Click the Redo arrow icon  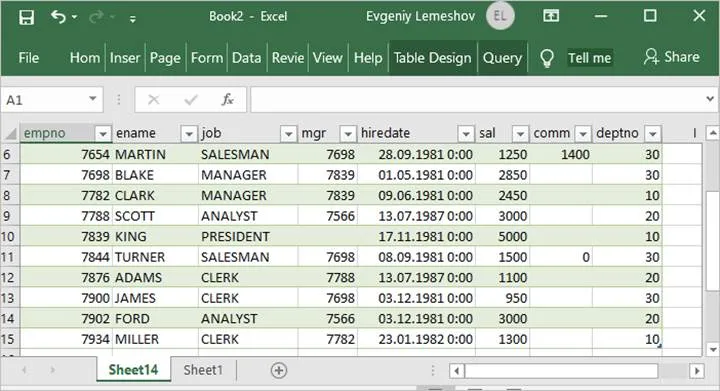tap(96, 17)
